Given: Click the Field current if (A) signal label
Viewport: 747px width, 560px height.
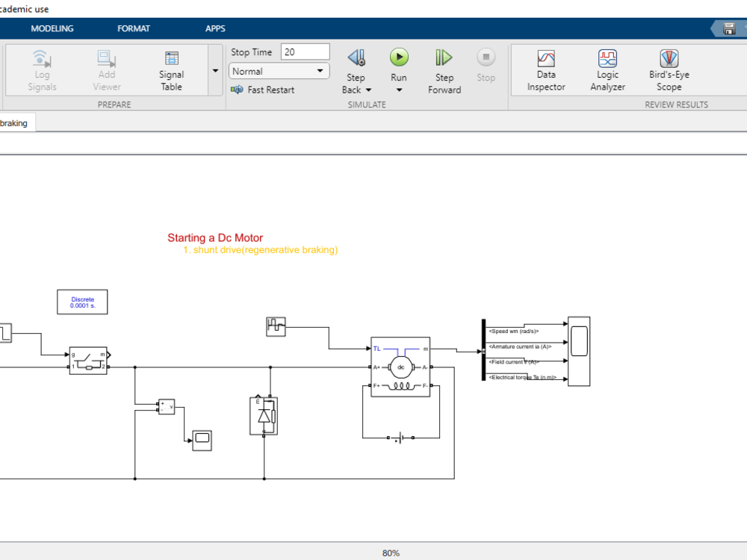Looking at the screenshot, I should click(514, 362).
